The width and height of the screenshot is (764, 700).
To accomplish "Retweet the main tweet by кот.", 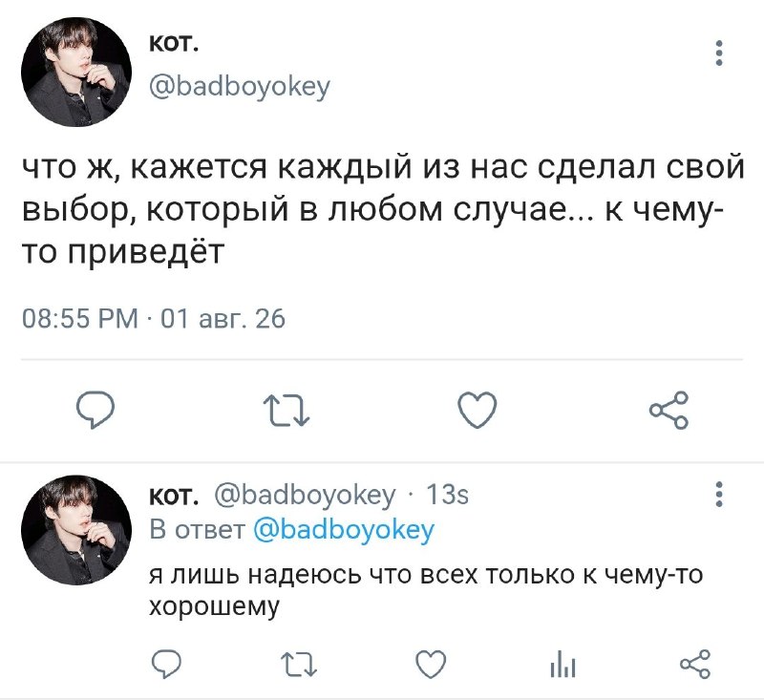I will pyautogui.click(x=286, y=411).
